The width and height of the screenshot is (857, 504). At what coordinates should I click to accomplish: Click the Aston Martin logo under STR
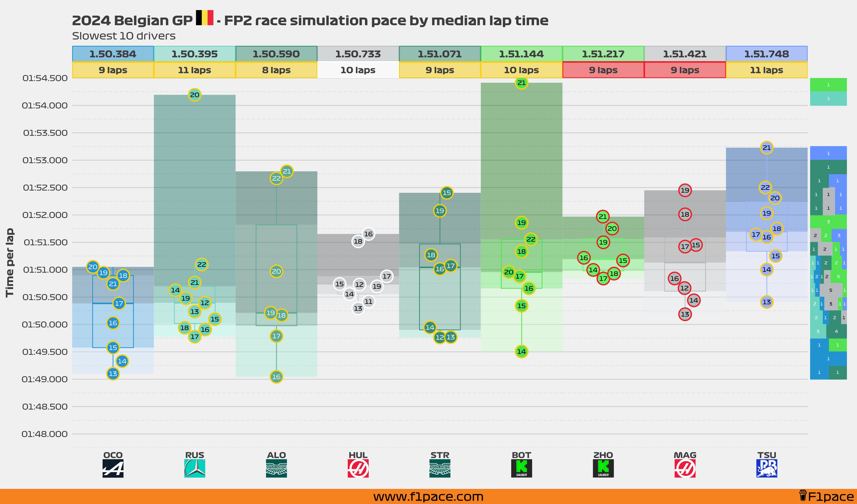440,468
